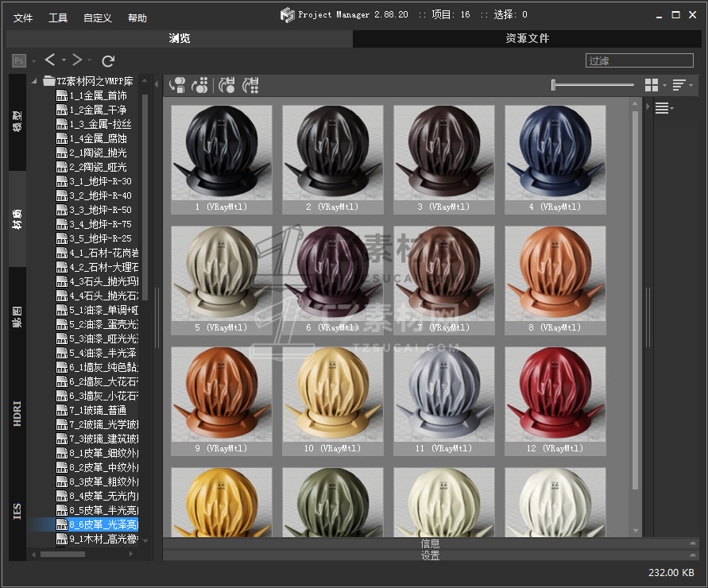Open the sort order dropdown

point(682,85)
